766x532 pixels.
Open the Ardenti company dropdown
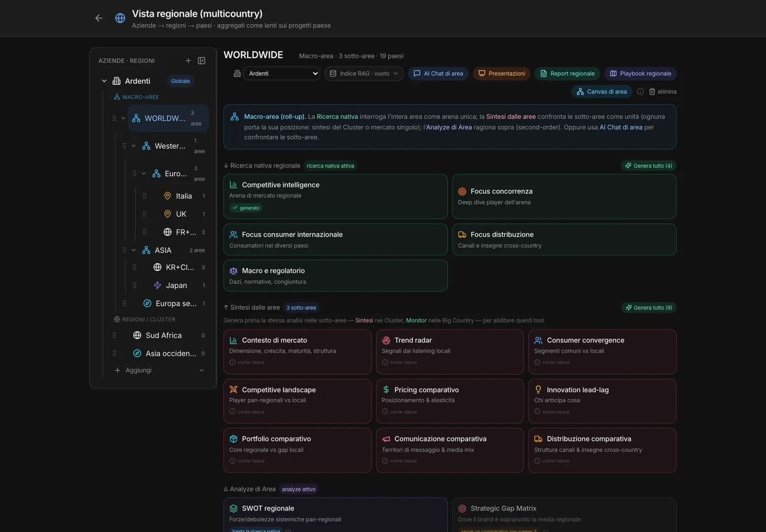[282, 73]
